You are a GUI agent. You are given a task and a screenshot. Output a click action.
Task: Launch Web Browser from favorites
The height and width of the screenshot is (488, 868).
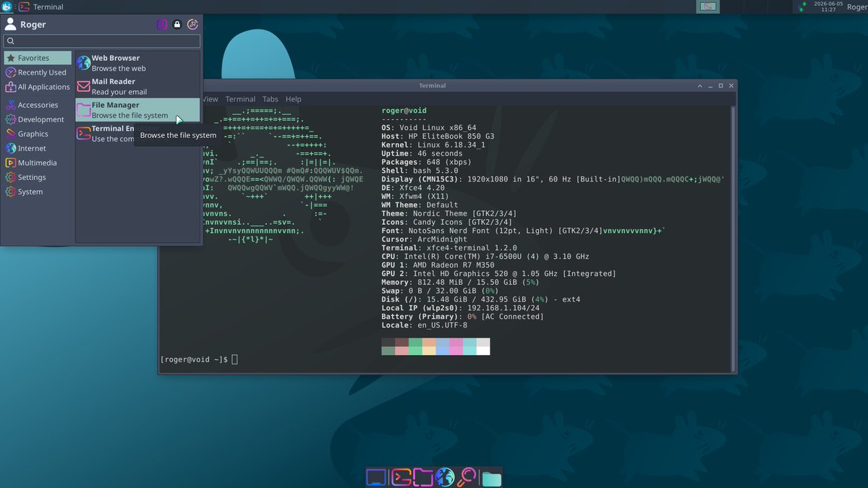coord(137,63)
